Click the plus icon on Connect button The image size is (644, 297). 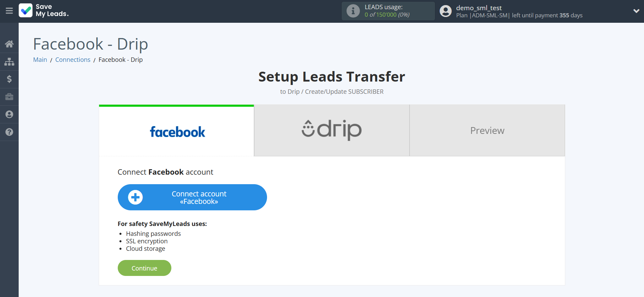135,197
